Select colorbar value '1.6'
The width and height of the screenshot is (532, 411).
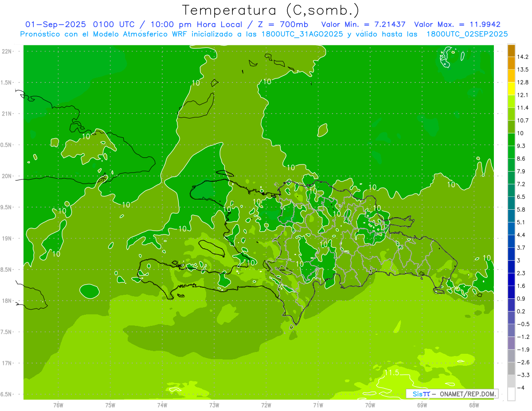coord(521,286)
